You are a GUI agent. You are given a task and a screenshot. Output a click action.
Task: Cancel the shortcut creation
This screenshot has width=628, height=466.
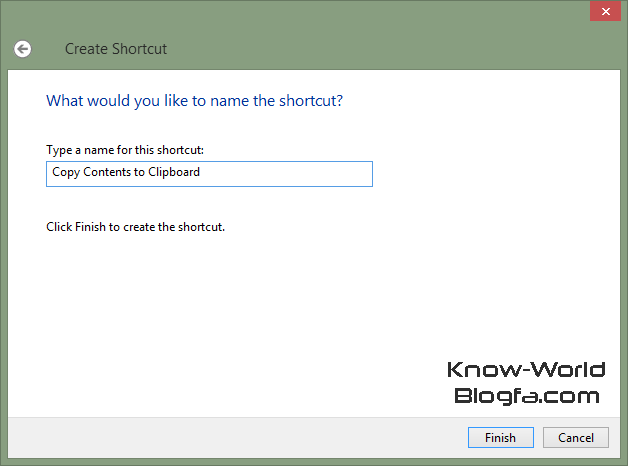[x=575, y=437]
